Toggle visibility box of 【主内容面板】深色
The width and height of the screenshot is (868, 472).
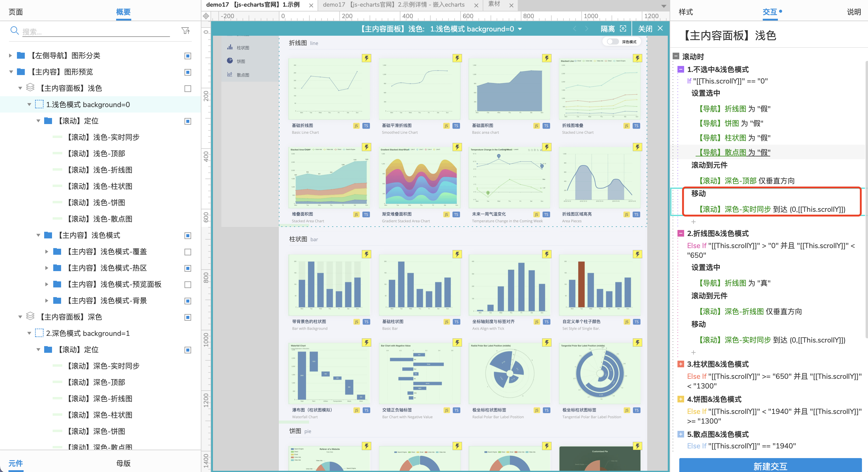188,317
